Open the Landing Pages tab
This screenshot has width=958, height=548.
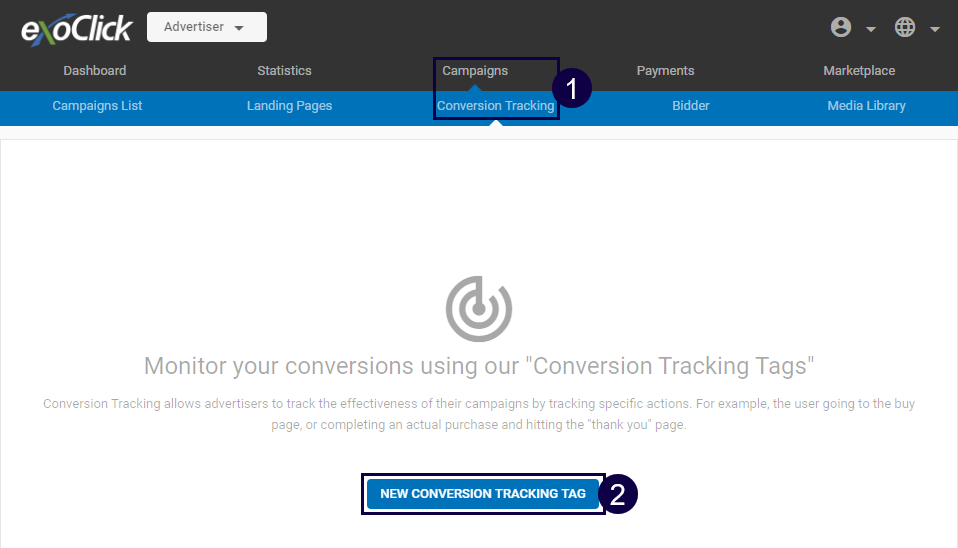click(289, 106)
